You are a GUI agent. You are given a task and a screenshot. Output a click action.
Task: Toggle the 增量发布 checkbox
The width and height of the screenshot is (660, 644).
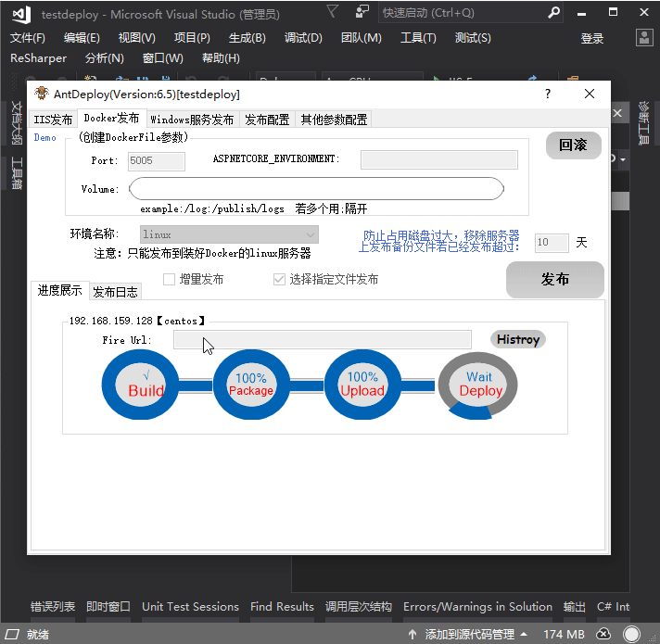point(170,279)
